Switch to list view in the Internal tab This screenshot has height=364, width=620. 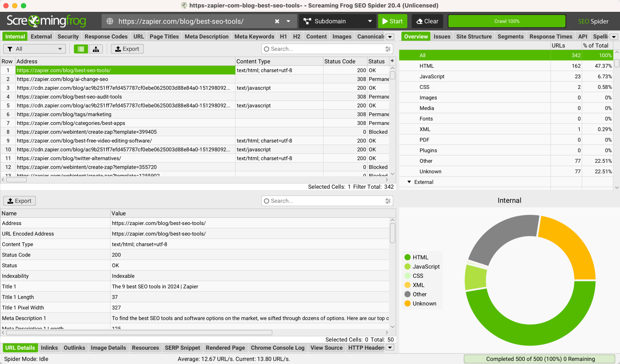(x=80, y=49)
